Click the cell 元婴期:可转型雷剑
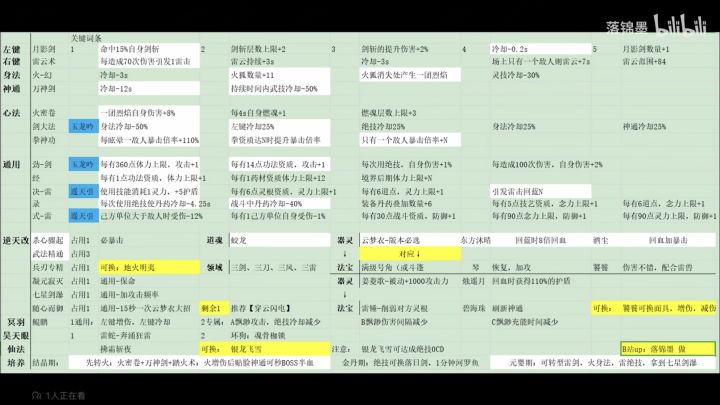 [x=603, y=363]
